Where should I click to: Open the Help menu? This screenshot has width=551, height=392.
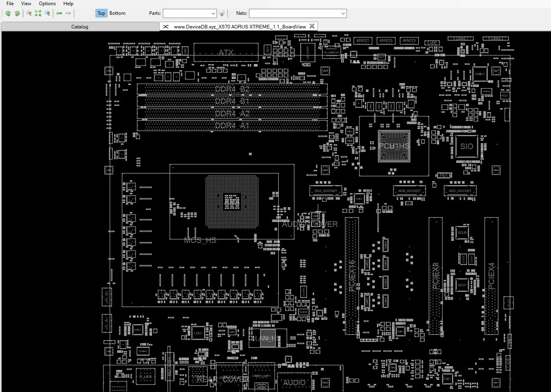(x=68, y=3)
